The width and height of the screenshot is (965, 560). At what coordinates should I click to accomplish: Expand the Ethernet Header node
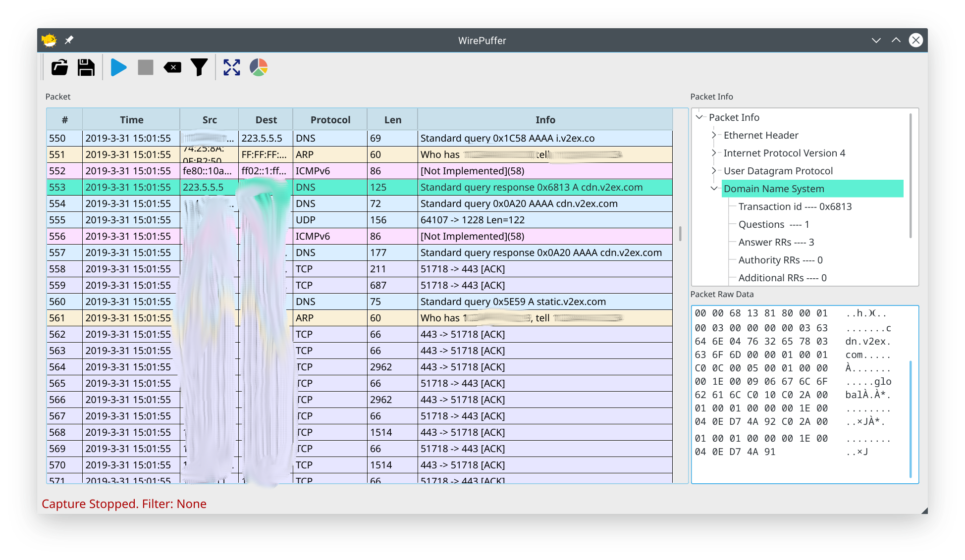coord(714,135)
